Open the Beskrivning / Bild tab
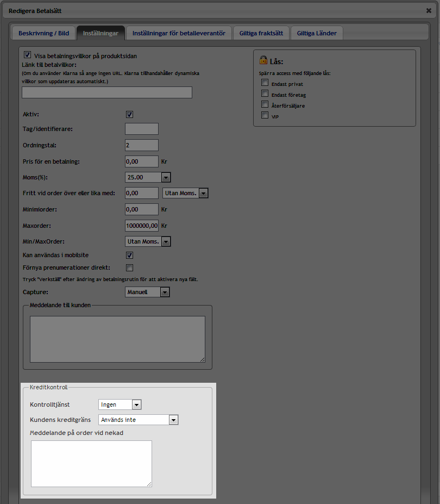Image resolution: width=440 pixels, height=504 pixels. [43, 33]
